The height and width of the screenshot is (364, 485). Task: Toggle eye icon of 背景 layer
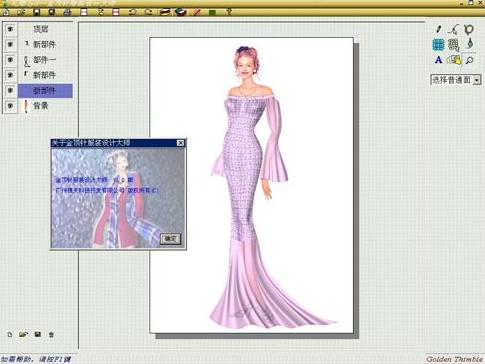coord(10,106)
